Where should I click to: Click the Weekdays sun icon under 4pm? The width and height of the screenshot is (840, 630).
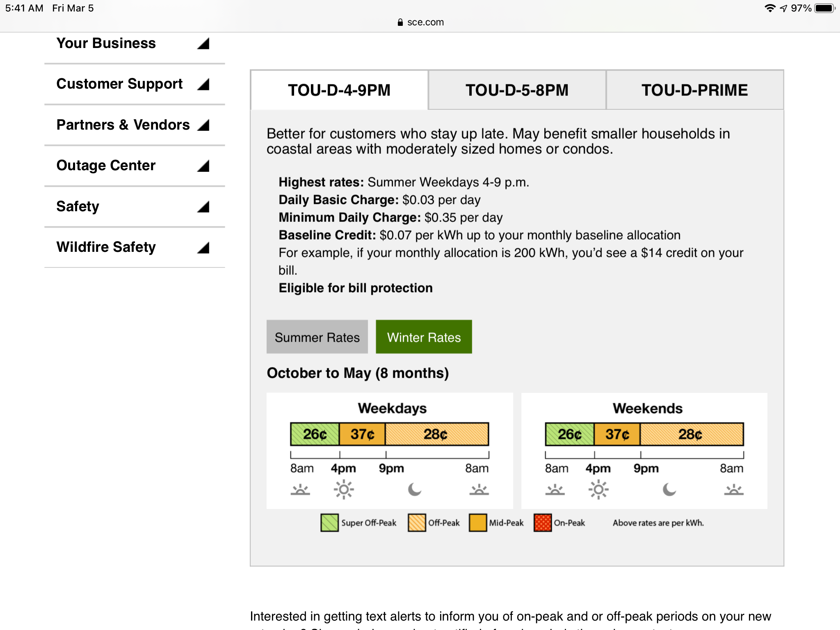coord(344,490)
